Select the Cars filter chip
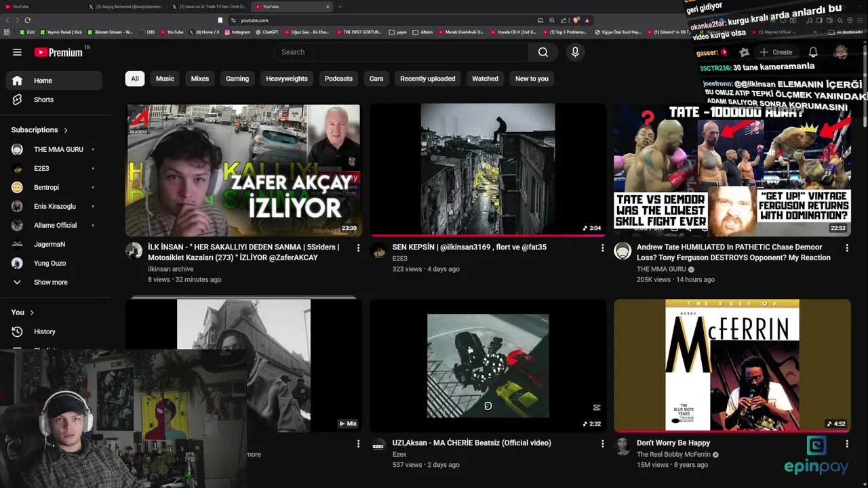Screen dimensions: 868x488 [x=376, y=79]
